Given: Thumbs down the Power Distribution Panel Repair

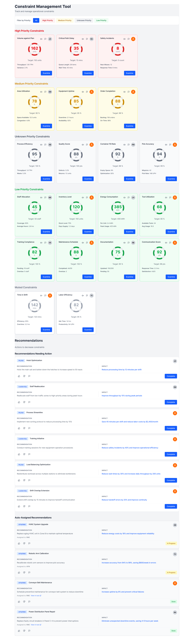Looking at the screenshot, I should [x=24, y=631].
